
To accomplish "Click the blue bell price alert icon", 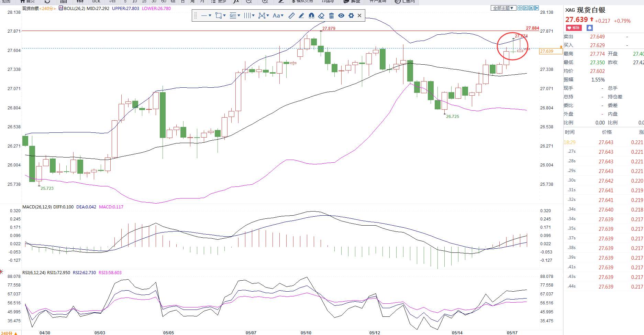I will tap(590, 28).
